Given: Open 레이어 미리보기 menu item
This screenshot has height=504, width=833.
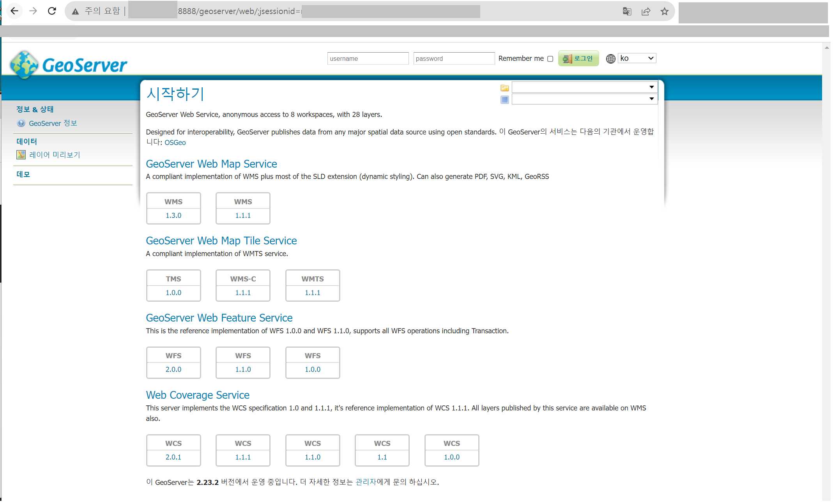Looking at the screenshot, I should click(55, 155).
